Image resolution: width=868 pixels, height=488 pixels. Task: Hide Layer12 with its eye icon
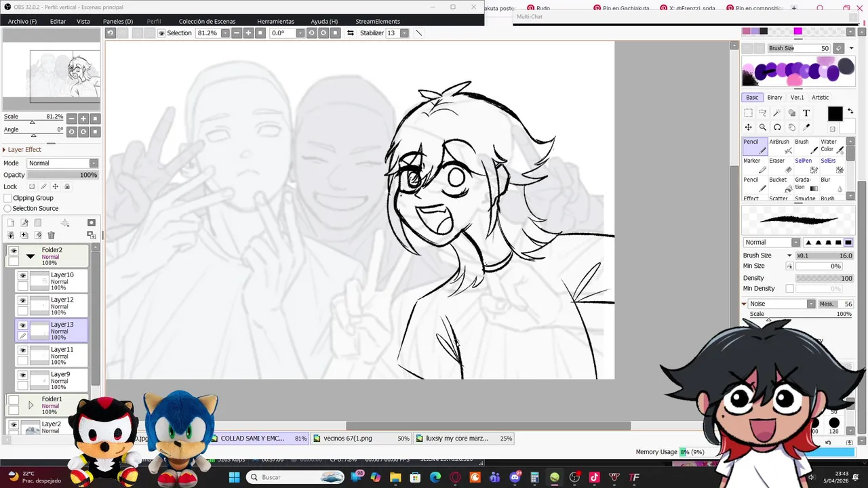pyautogui.click(x=23, y=301)
